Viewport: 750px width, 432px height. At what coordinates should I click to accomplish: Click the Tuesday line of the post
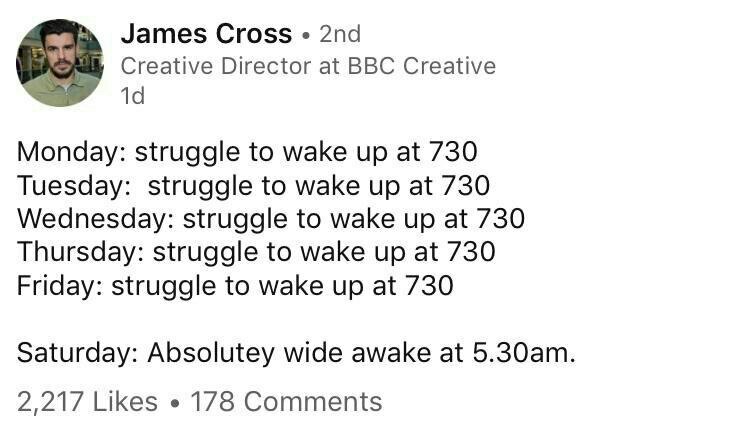tap(254, 186)
